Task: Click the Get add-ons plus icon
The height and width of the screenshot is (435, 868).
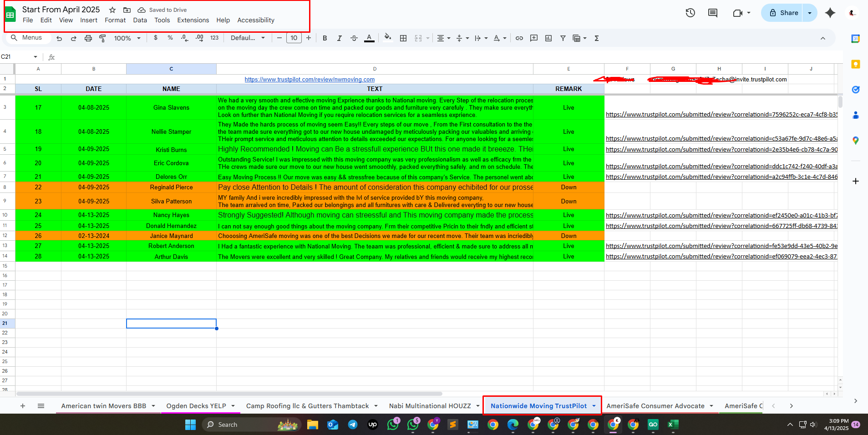Action: coord(856,181)
